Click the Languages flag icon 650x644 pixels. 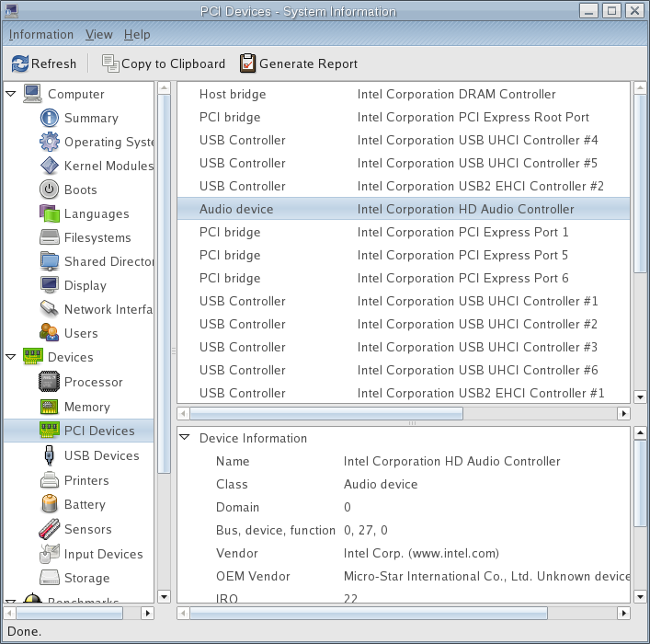(x=50, y=213)
